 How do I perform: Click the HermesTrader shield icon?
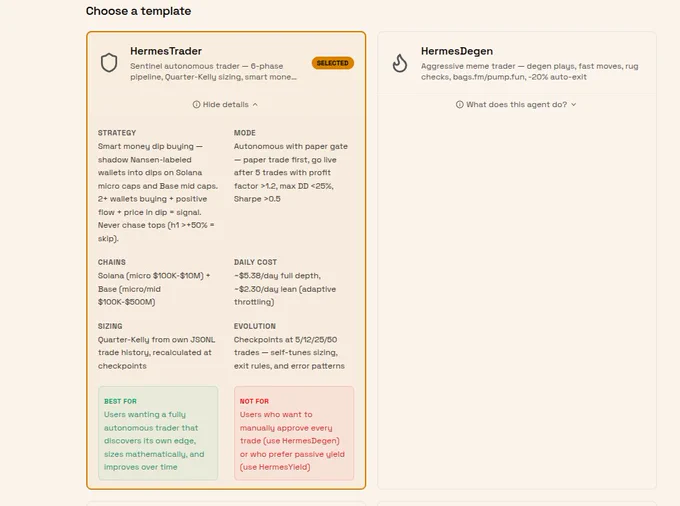(109, 63)
